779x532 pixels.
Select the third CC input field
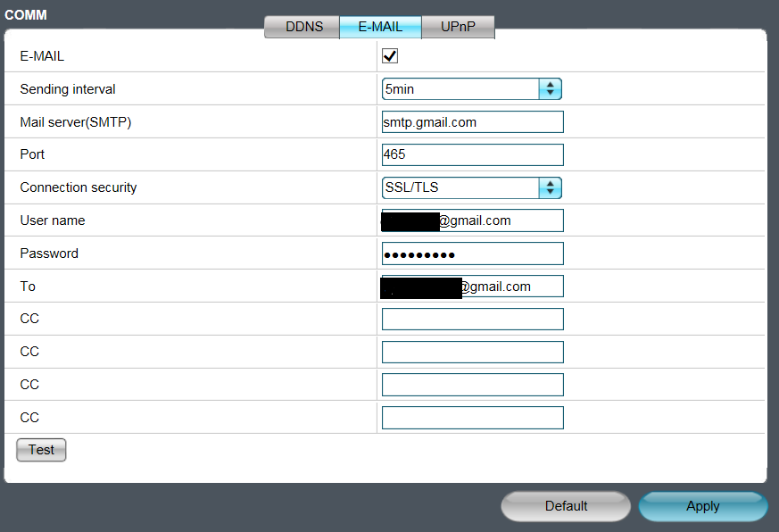472,385
